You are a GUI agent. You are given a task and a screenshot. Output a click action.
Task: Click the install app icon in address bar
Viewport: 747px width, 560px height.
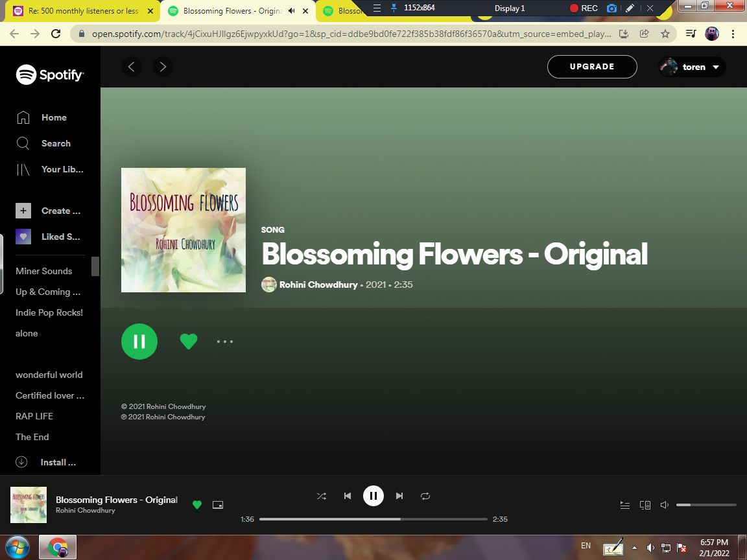click(623, 34)
